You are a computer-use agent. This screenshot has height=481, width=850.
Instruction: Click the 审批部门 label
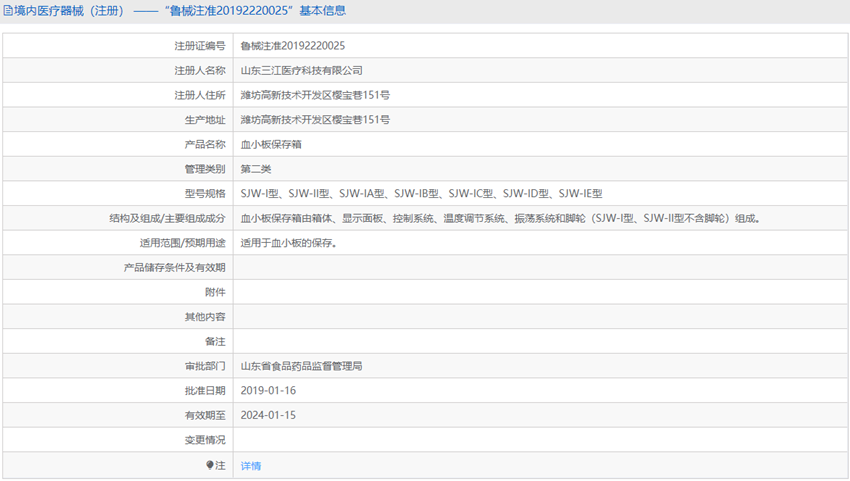205,367
